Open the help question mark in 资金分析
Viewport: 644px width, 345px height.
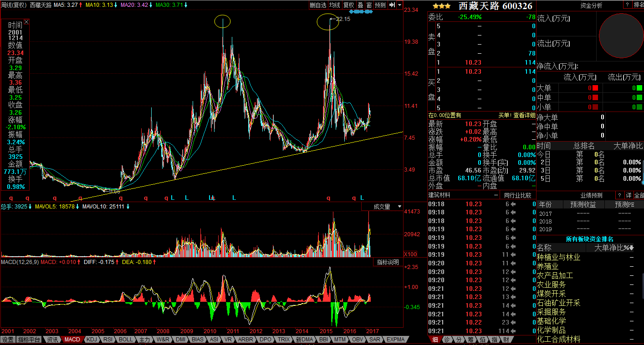627,5
